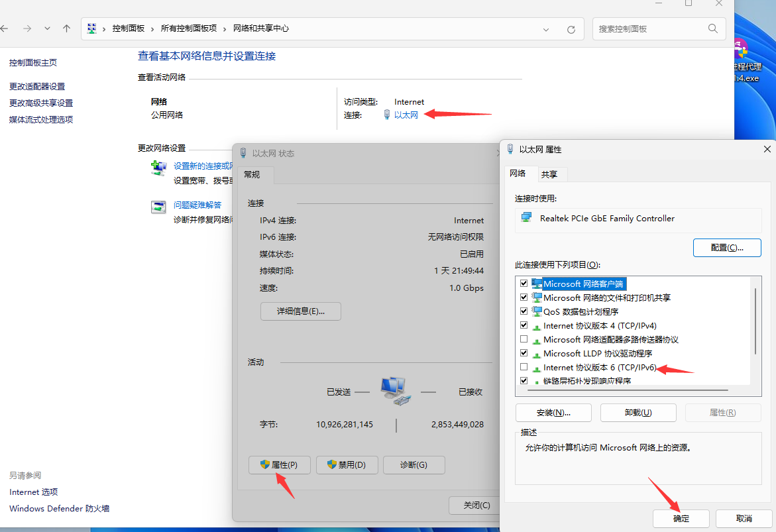Expand chevron after 控制面板 breadcrumb
Viewport: 776px width, 532px height.
click(x=152, y=29)
